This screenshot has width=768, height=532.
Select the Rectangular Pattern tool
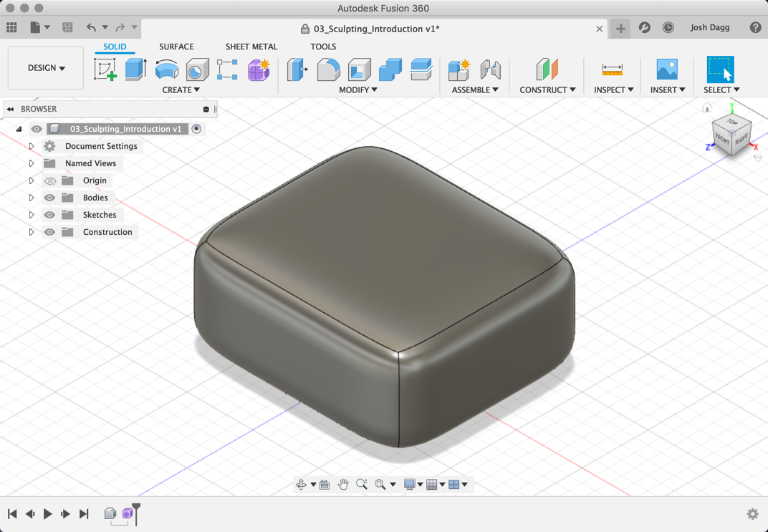point(227,69)
